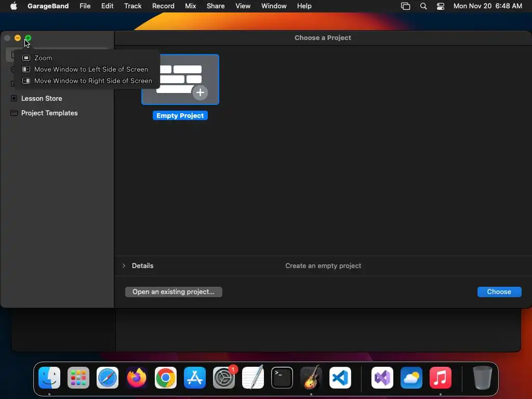Open the Trash from the Dock
The width and height of the screenshot is (532, 399).
tap(482, 378)
